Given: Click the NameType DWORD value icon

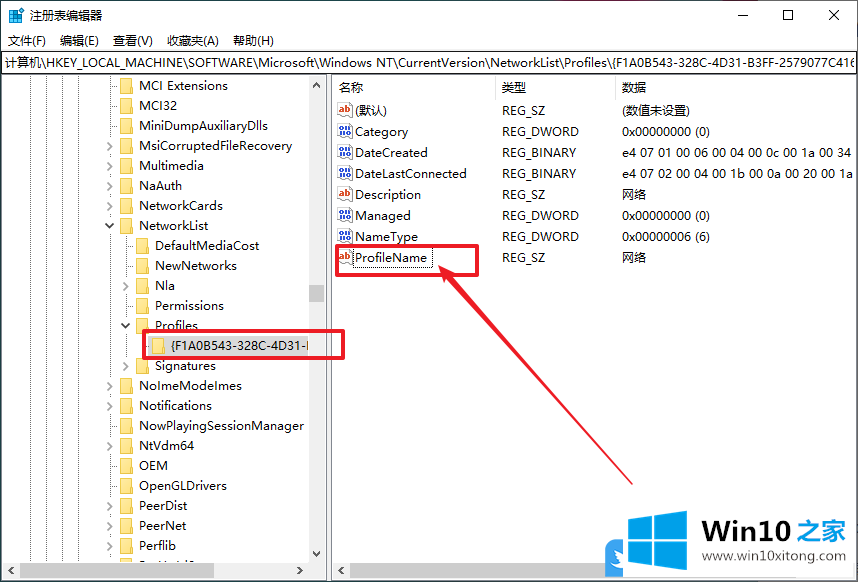Looking at the screenshot, I should coord(345,237).
